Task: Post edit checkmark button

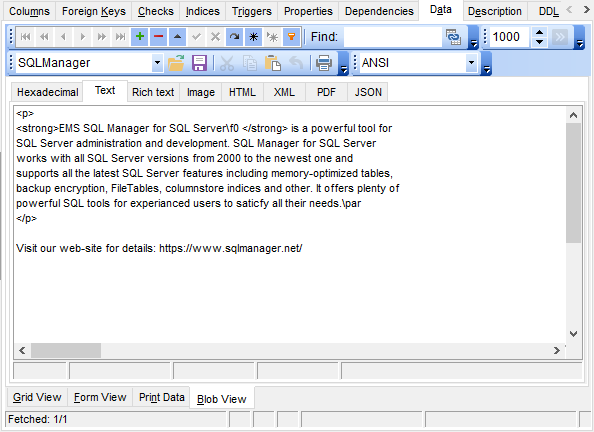Action: coord(196,37)
